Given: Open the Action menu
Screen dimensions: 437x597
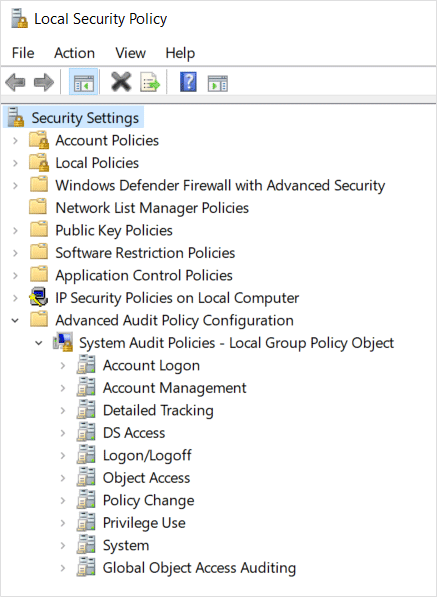Looking at the screenshot, I should (74, 53).
